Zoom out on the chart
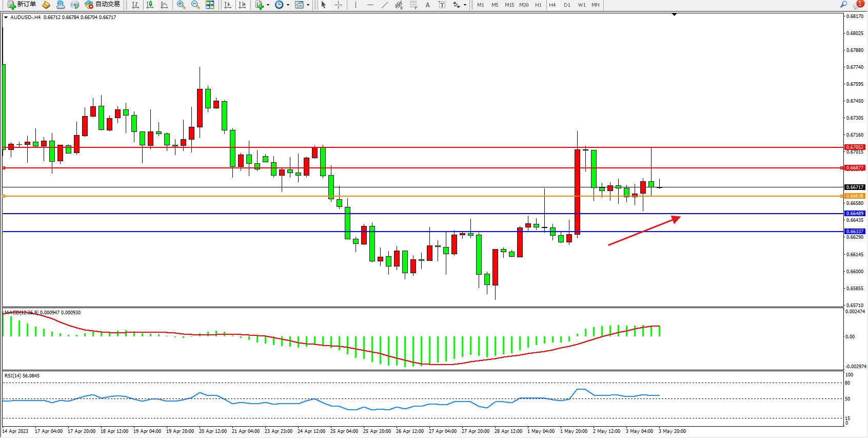The image size is (868, 438). pos(195,5)
